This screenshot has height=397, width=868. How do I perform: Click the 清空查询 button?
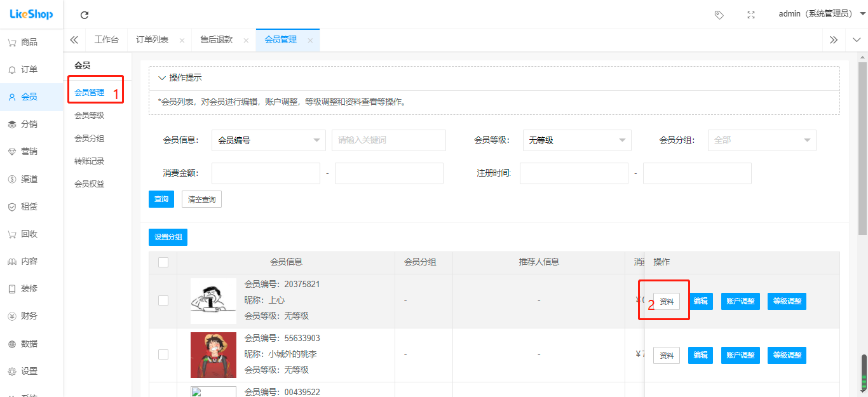click(x=201, y=199)
